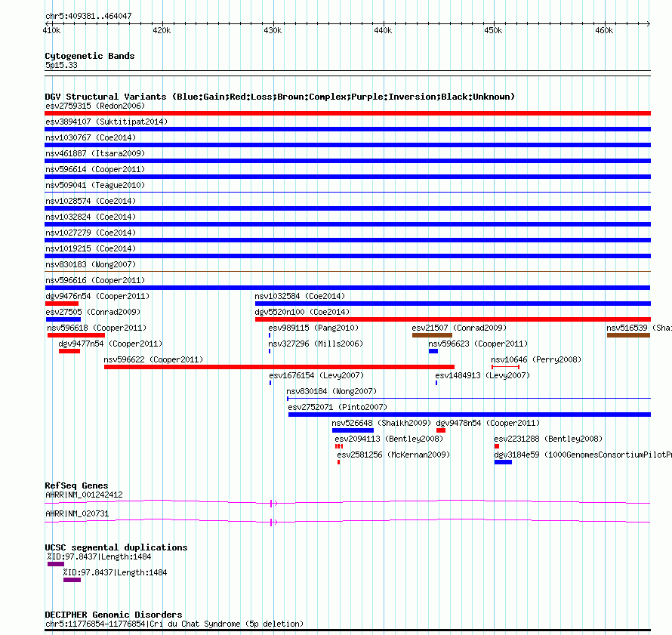Screen dimensions: 672x635
Task: Click the dgv9477n54 (Cooper2011) label
Action: point(110,344)
